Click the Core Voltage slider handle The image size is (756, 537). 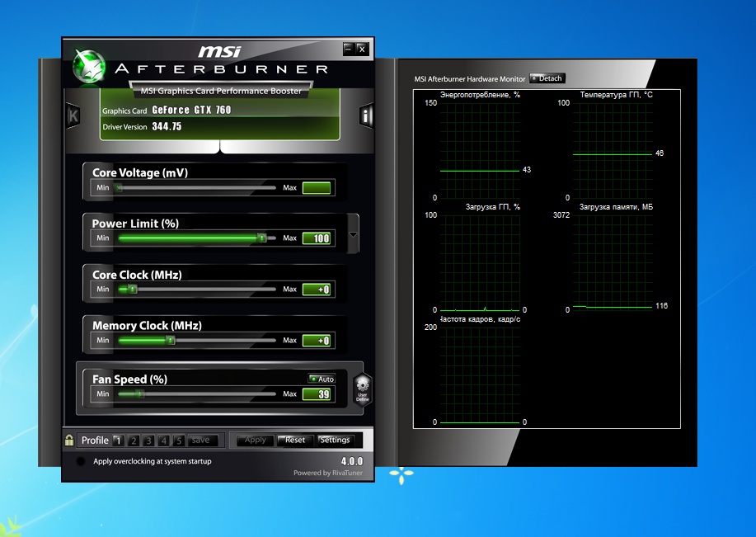[x=119, y=188]
